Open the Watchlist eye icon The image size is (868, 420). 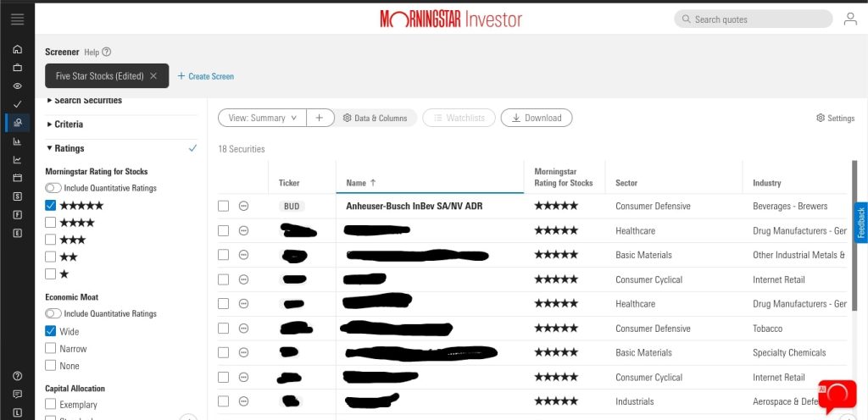tap(17, 86)
